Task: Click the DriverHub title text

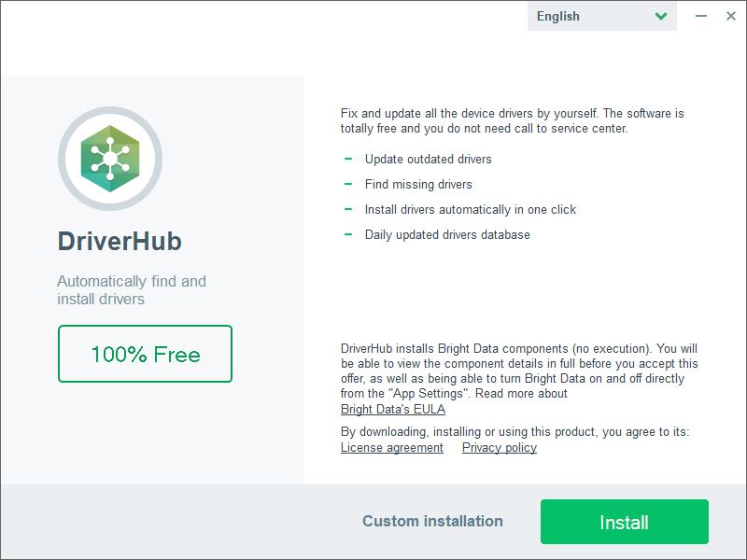Action: [120, 241]
